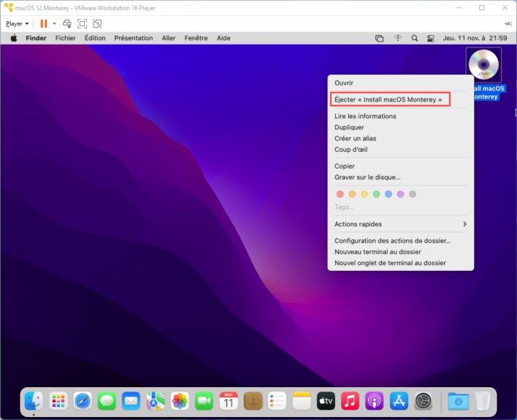Screen dimensions: 517x420
Task: Launch FaceTime from the Dock
Action: 204,401
